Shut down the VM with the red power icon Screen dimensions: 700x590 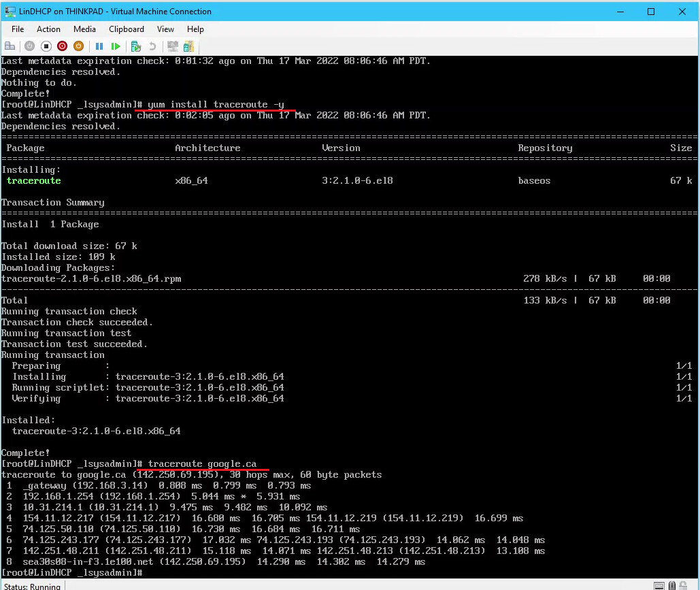click(63, 46)
